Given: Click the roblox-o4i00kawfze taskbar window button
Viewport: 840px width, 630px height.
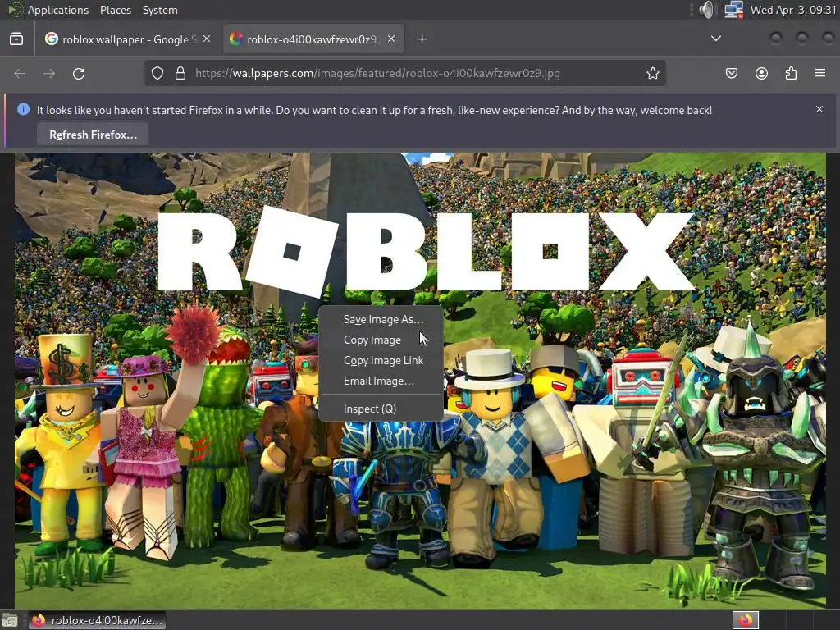Looking at the screenshot, I should click(x=97, y=620).
